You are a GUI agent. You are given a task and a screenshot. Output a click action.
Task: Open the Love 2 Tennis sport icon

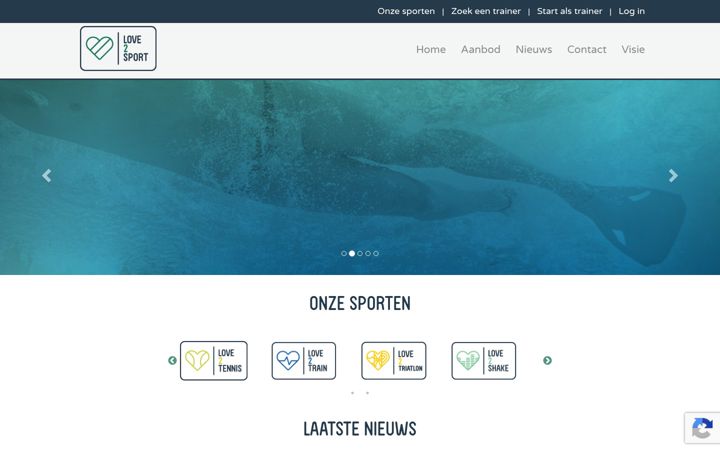tap(214, 360)
